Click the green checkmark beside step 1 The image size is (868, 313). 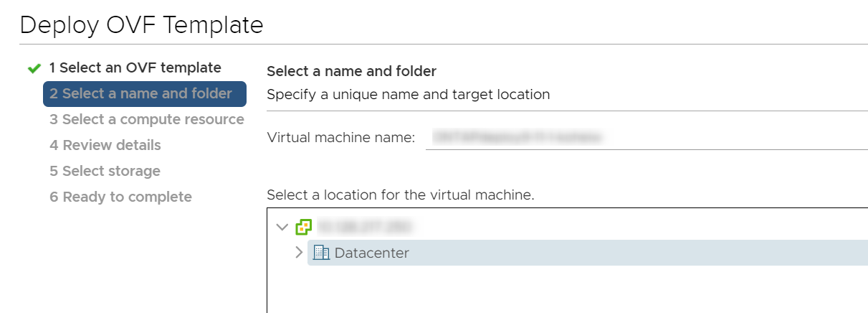[x=33, y=68]
